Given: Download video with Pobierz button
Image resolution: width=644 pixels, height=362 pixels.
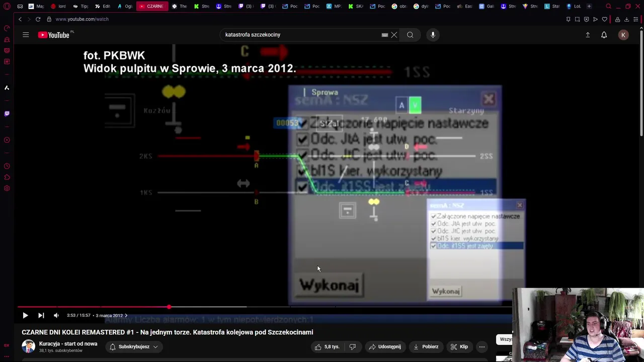Looking at the screenshot, I should pos(426,346).
